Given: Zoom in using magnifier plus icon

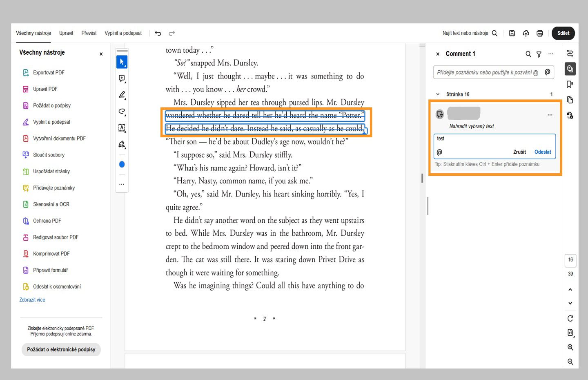Looking at the screenshot, I should [570, 347].
